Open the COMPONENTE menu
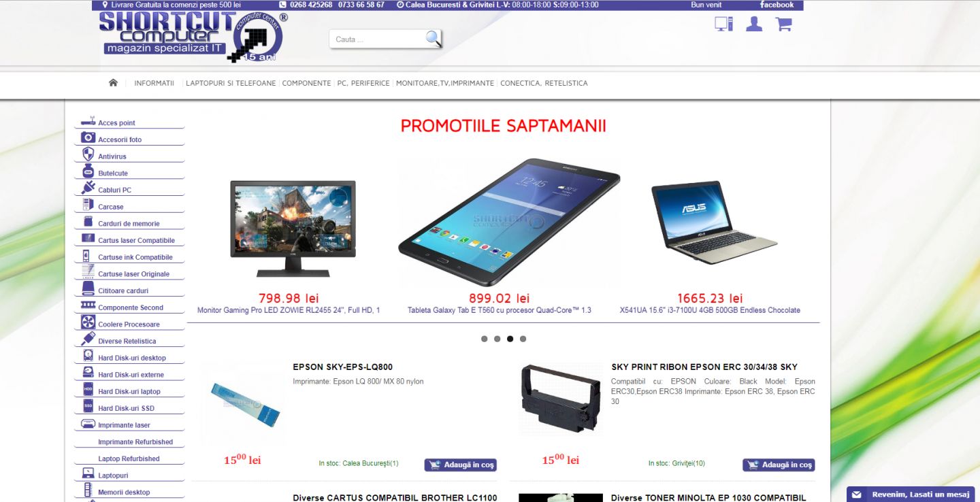 tap(306, 83)
